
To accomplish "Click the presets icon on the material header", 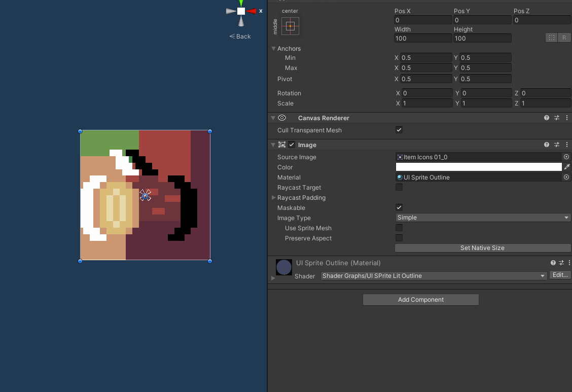I will point(562,263).
